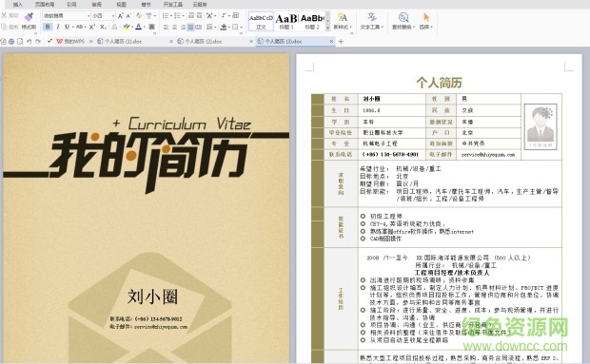Click the sort icon
Screen dimensions: 590x364
[224, 15]
